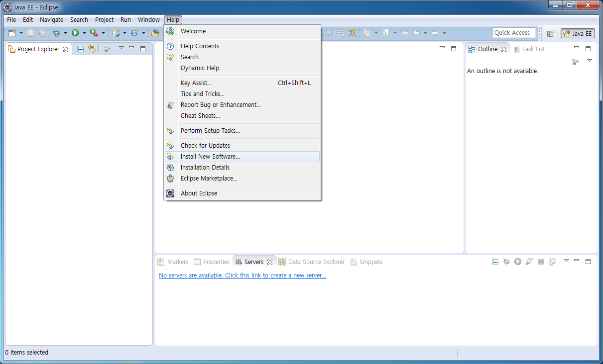Click Start server in debug mode icon
This screenshot has height=364, width=603.
[x=506, y=262]
